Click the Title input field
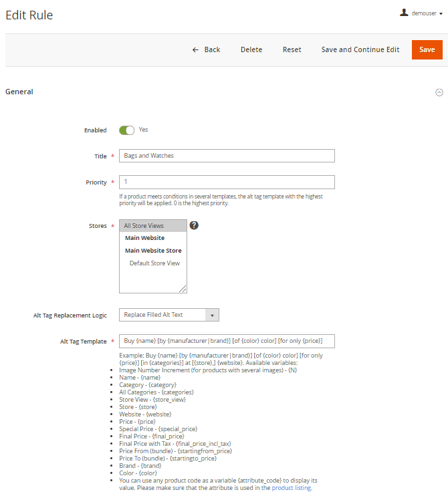Screen dimensions: 448x502 pos(227,156)
